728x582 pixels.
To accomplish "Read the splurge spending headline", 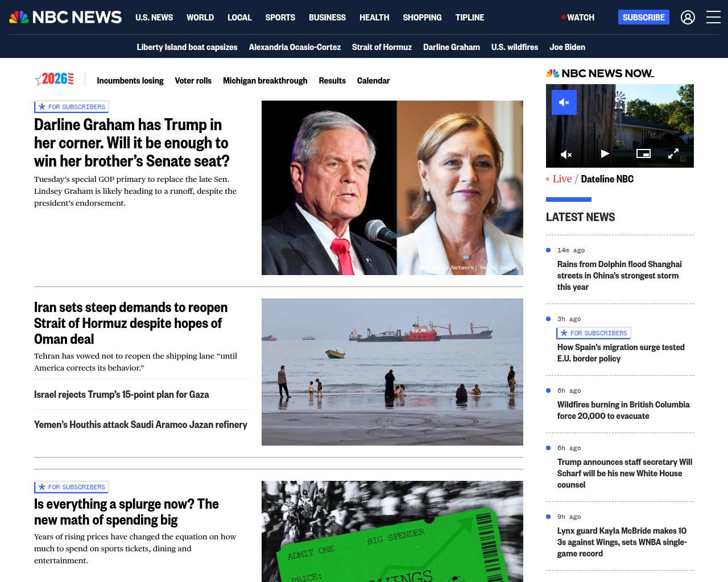I will click(126, 512).
